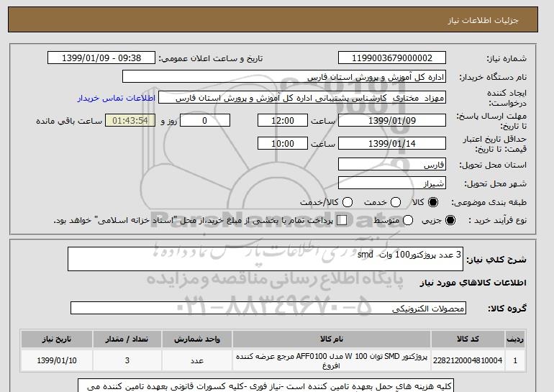
Task: Click the remaining days field showing 0
Action: click(x=205, y=120)
